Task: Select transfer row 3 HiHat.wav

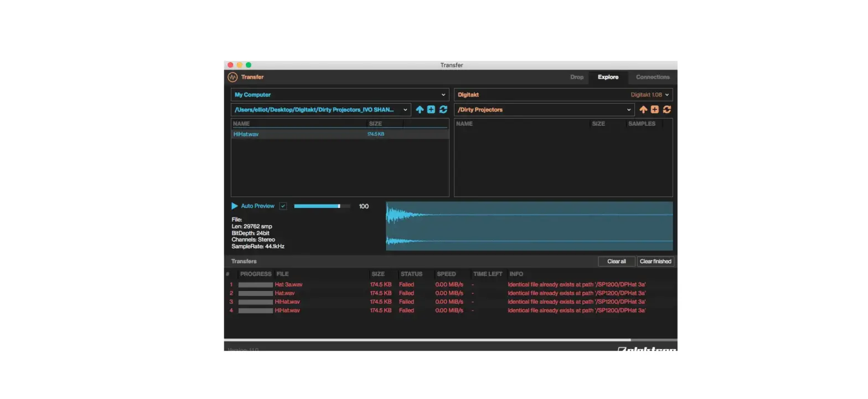Action: pos(451,302)
